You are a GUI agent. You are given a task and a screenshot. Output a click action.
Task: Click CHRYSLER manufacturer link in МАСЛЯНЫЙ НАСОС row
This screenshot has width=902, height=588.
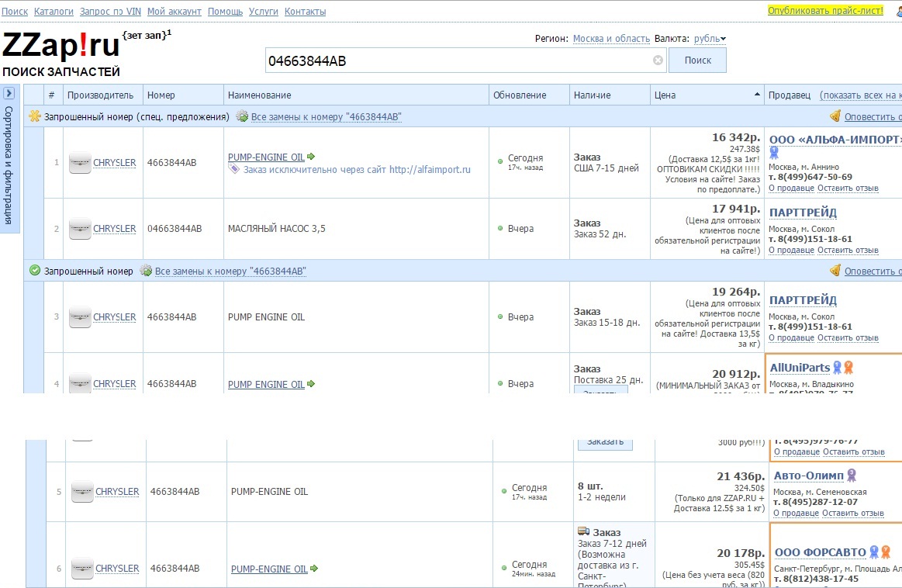pos(115,229)
